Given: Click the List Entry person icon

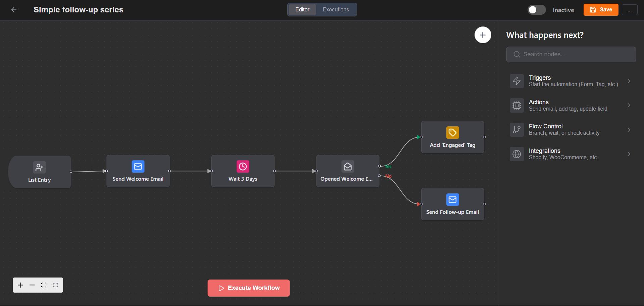Looking at the screenshot, I should [39, 167].
